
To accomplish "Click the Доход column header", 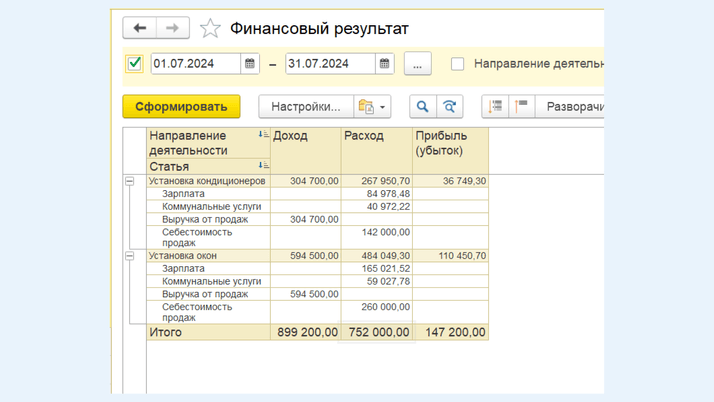I will point(306,151).
